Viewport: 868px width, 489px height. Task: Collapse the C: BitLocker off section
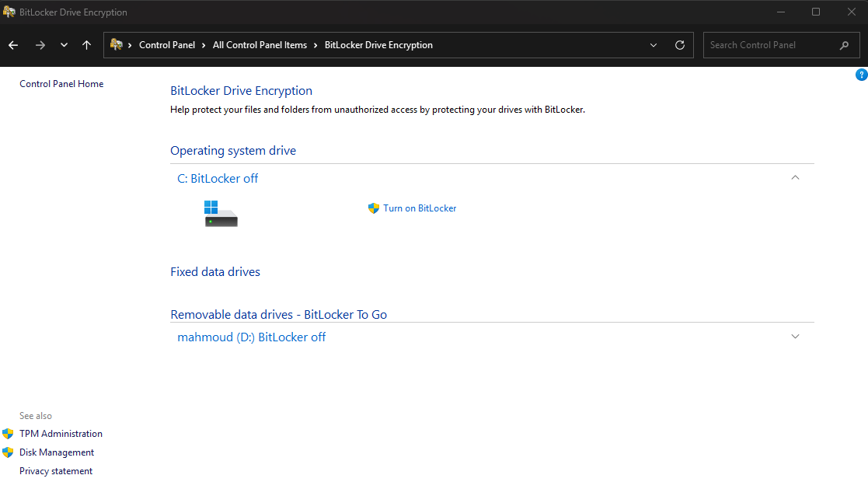[x=795, y=178]
